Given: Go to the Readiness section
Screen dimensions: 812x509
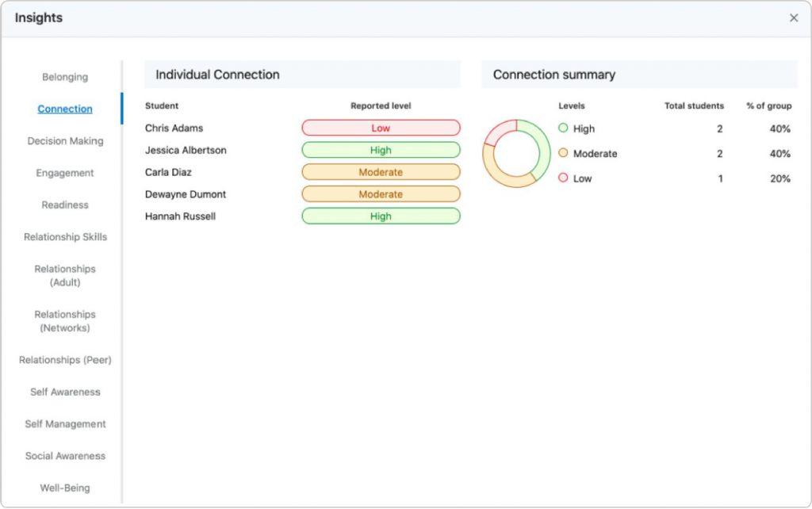Looking at the screenshot, I should click(x=65, y=205).
